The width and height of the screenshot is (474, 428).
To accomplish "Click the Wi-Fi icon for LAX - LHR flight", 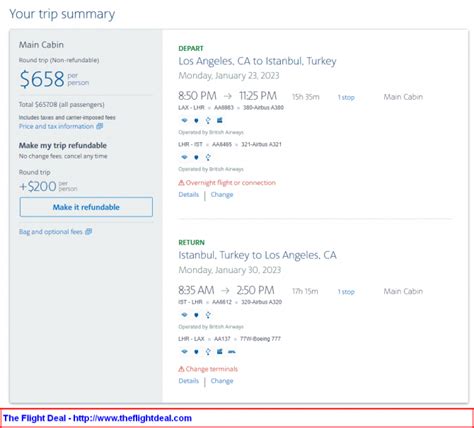I will 184,120.
